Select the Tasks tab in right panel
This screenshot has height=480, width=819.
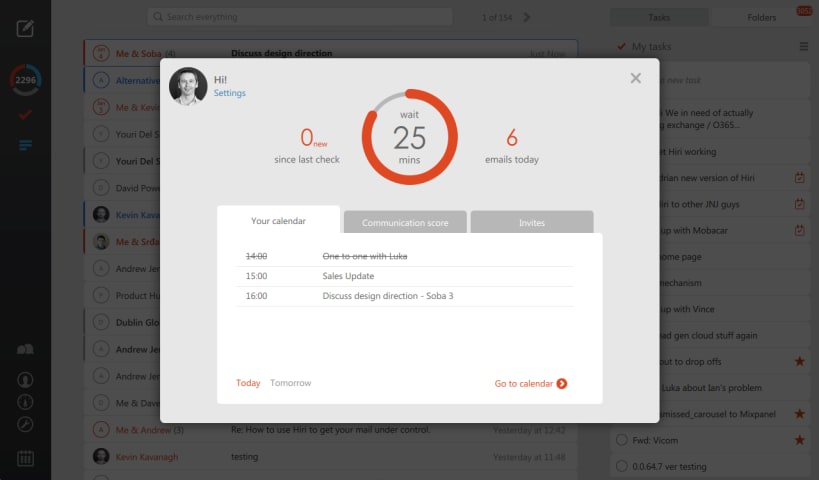pyautogui.click(x=659, y=17)
